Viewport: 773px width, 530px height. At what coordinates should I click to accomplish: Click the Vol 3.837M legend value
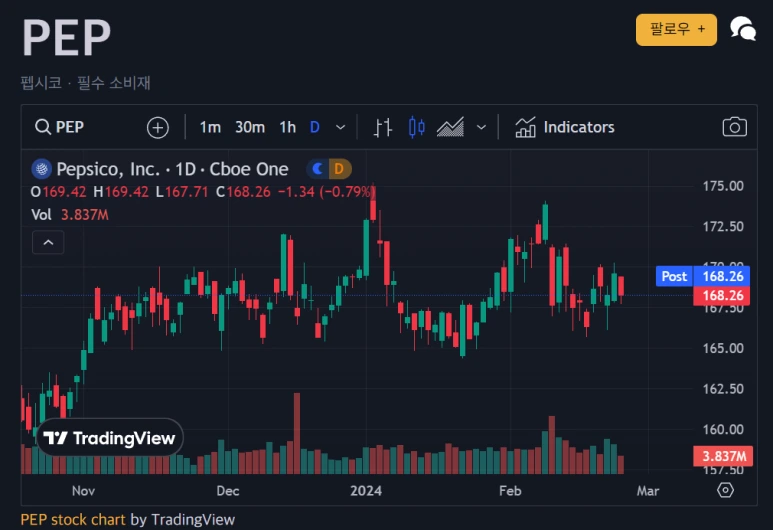[70, 215]
